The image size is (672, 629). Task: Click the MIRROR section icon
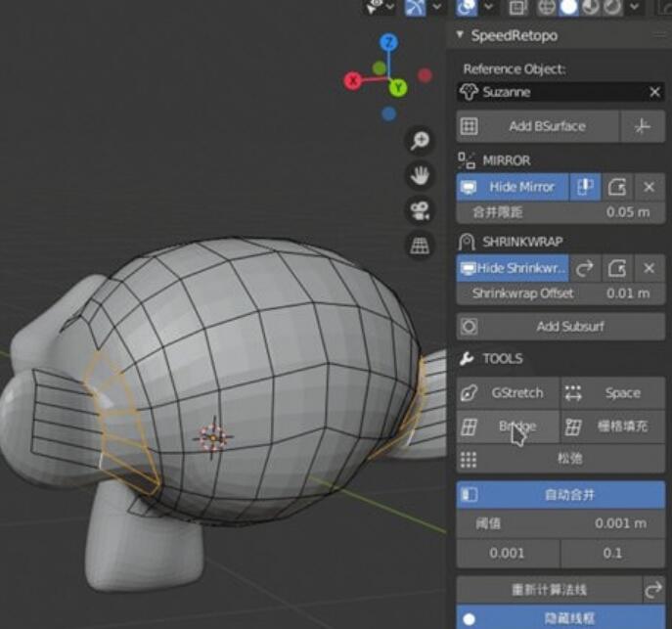(x=467, y=160)
